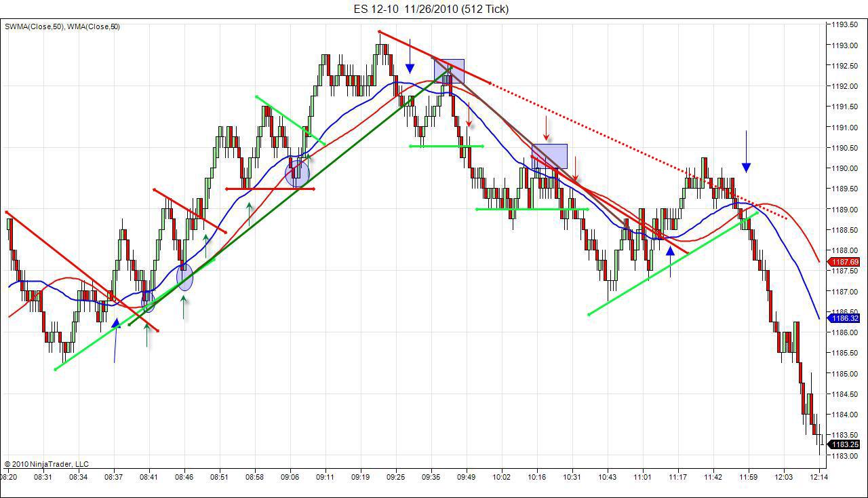
Task: Select the 1185.00 price axis label
Action: 845,373
